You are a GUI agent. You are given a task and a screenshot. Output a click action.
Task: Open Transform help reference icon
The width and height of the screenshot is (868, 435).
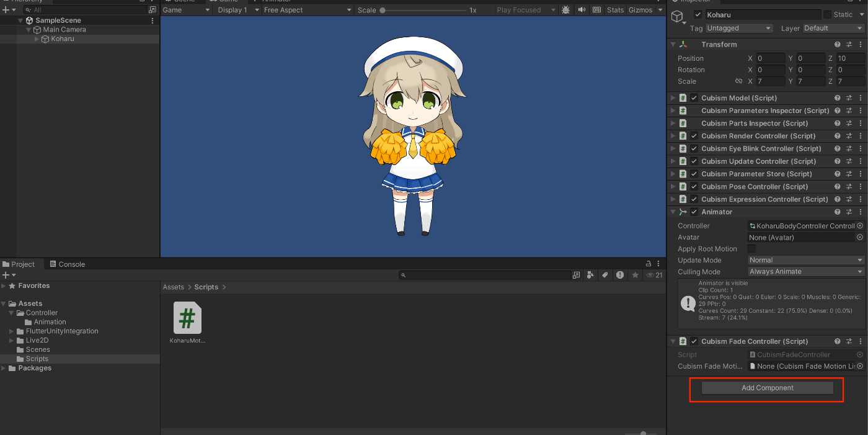tap(838, 45)
